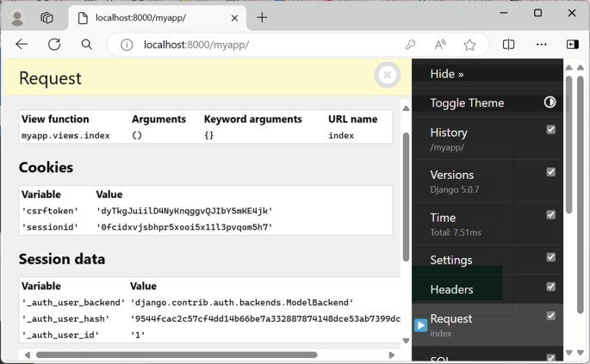
Task: Open the Headers debug panel
Action: (x=451, y=289)
